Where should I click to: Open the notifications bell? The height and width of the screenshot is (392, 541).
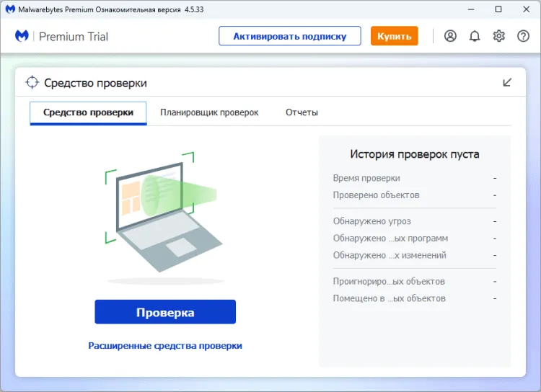[x=475, y=36]
